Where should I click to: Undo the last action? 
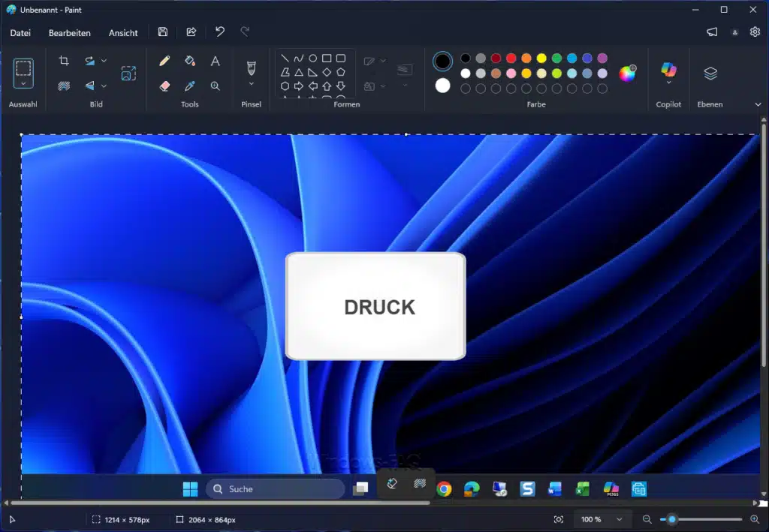(x=219, y=32)
